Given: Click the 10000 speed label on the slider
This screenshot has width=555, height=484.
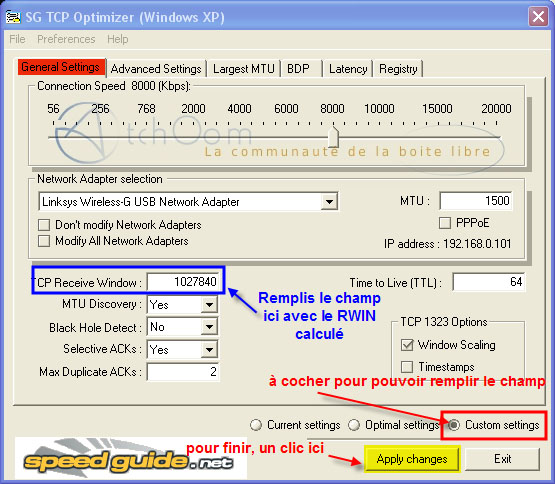Looking at the screenshot, I should (x=379, y=109).
